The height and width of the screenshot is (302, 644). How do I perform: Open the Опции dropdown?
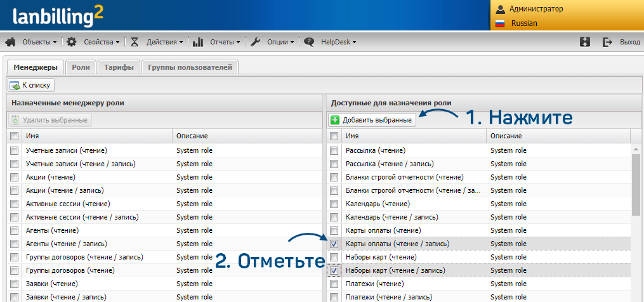pos(280,42)
